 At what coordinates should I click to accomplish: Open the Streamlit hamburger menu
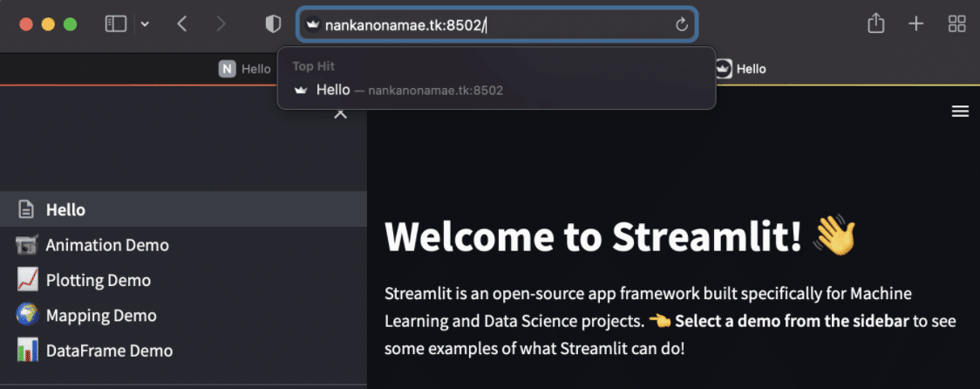[x=959, y=112]
